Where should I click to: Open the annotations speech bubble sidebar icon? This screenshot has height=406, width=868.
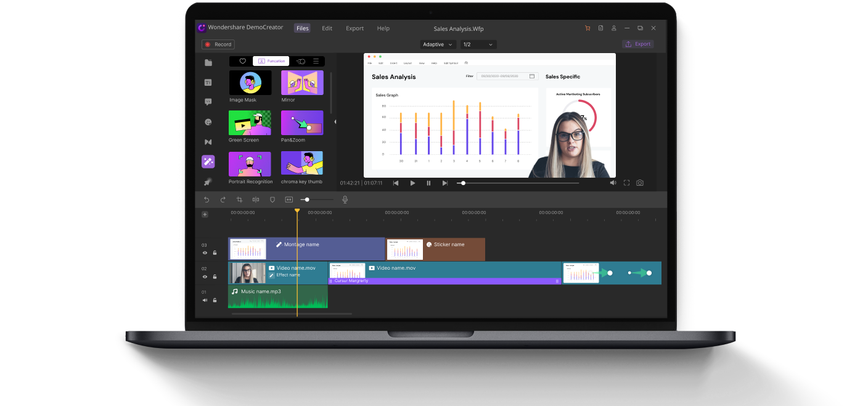208,102
